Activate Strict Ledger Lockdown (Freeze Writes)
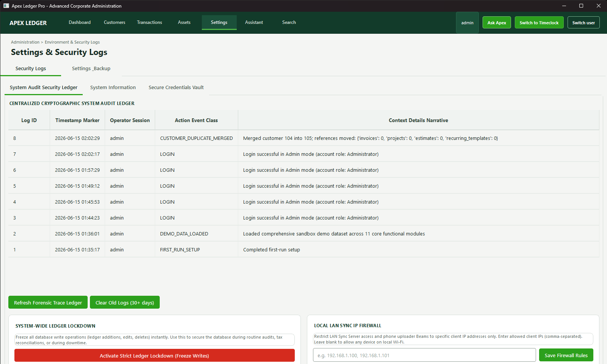 click(154, 356)
